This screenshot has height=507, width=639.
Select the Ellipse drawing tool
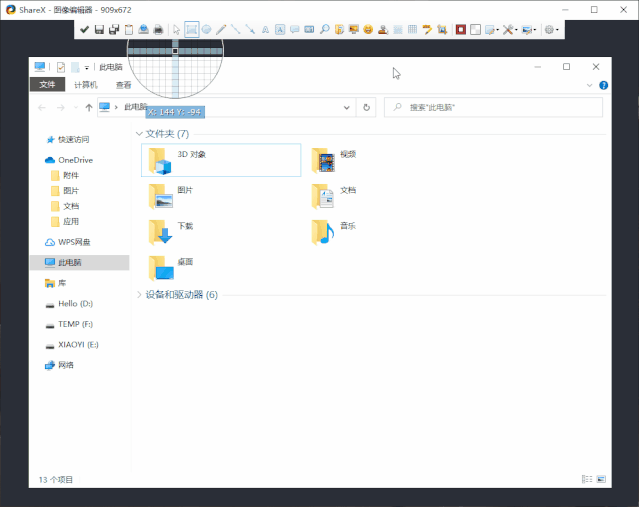pos(207,29)
